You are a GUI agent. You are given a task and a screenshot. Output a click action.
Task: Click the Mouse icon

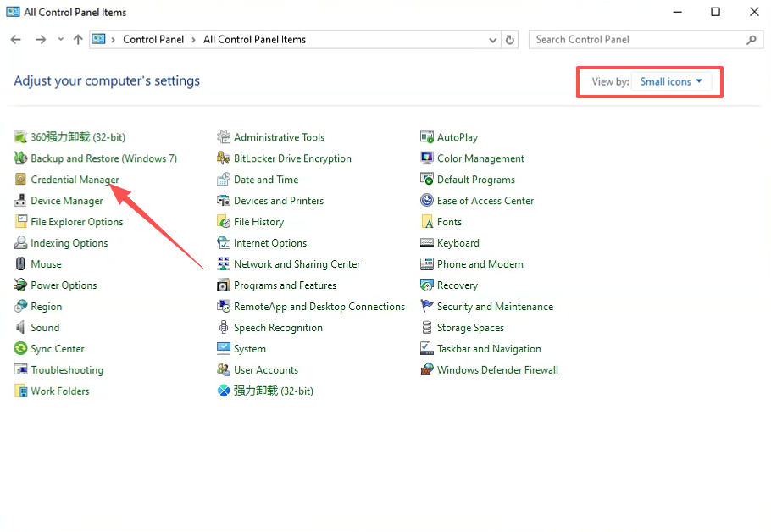(20, 264)
